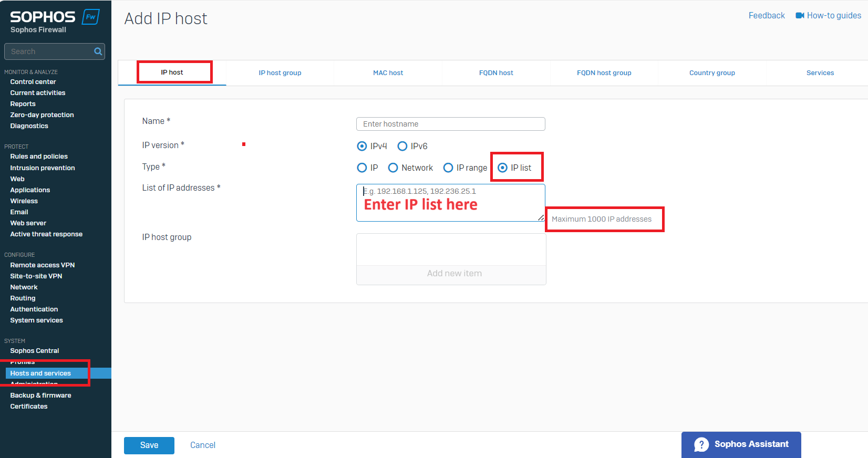Open the Feedback link
868x458 pixels.
[x=767, y=16]
